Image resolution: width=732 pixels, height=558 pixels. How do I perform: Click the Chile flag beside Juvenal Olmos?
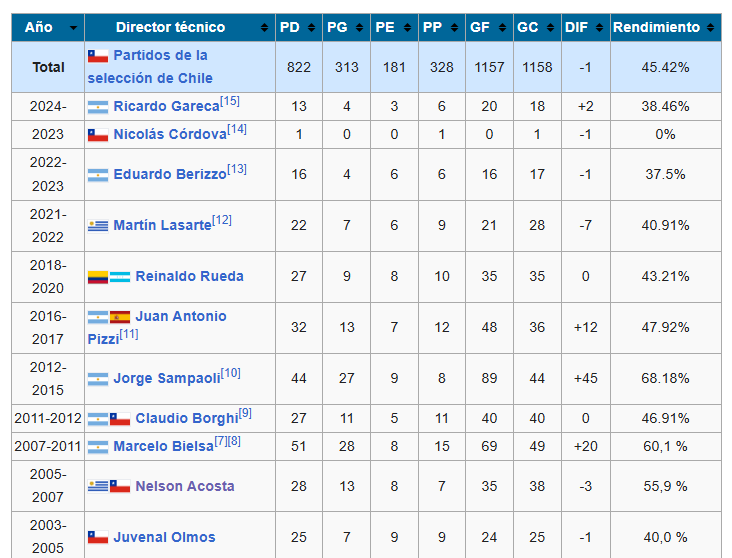[x=97, y=537]
